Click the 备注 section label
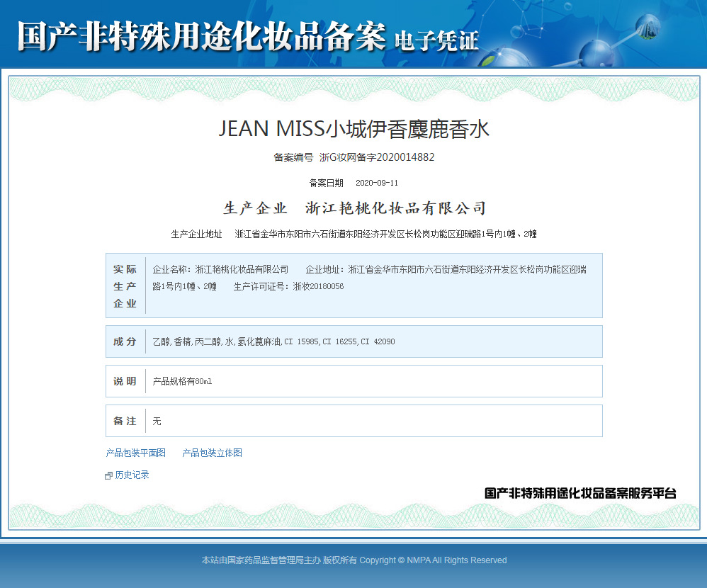707x588 pixels. click(125, 421)
